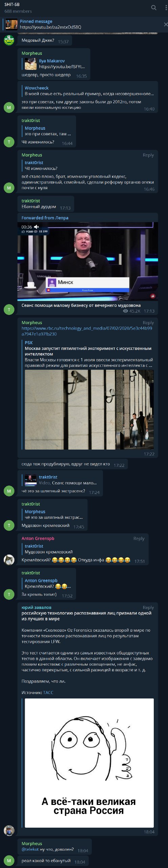The width and height of the screenshot is (168, 868).
Task: Open the pinned YouTube message
Action: pos(81,24)
